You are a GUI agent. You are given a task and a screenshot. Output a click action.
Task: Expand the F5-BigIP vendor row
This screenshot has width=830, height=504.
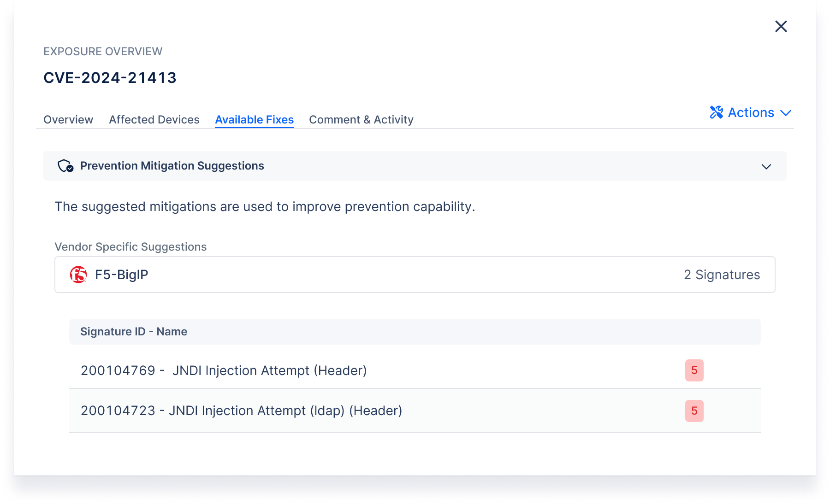(414, 275)
